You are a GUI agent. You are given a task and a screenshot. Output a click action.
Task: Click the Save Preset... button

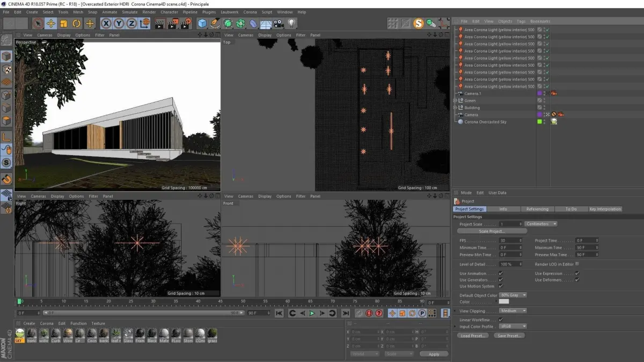point(509,336)
